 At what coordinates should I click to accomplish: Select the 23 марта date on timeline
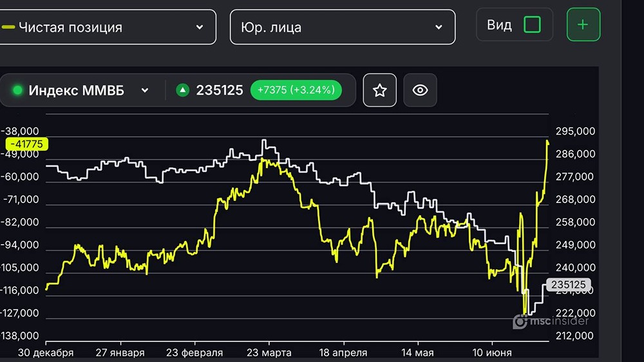(269, 352)
